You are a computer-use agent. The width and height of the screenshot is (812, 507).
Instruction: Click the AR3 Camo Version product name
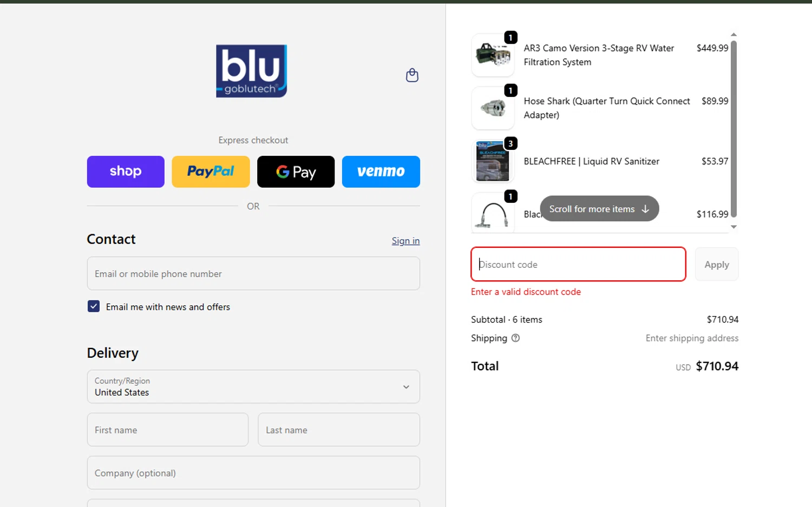pyautogui.click(x=599, y=55)
